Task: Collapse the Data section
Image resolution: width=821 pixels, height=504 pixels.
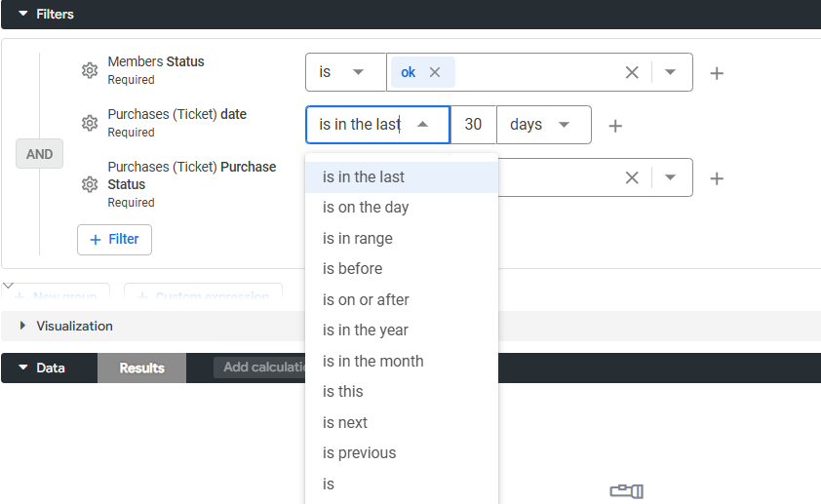Action: coord(23,368)
